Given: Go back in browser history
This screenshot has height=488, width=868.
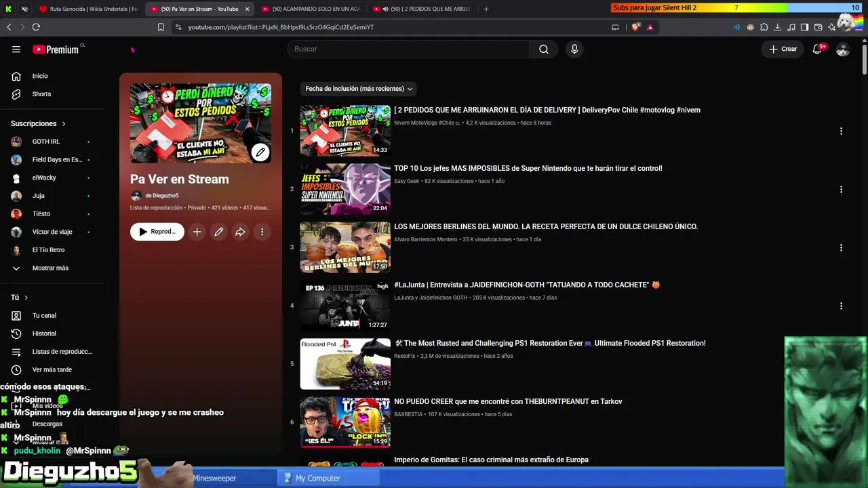Looking at the screenshot, I should 9,27.
